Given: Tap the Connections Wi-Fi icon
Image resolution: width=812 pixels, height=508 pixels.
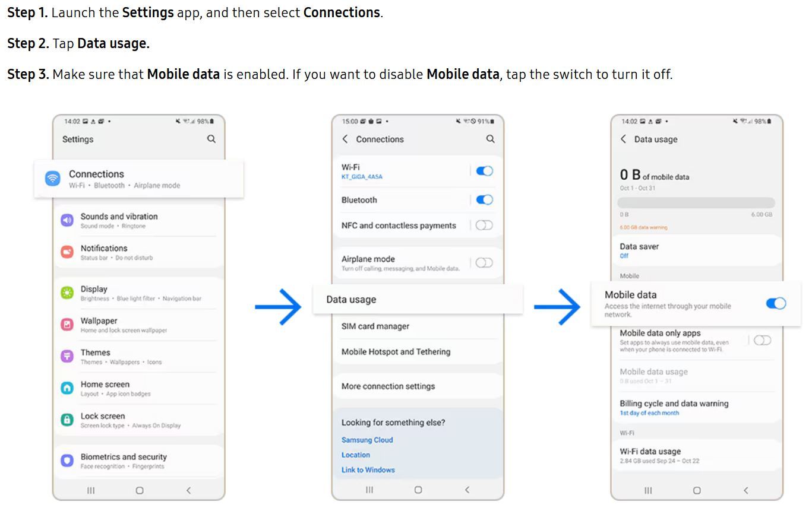Looking at the screenshot, I should click(53, 179).
